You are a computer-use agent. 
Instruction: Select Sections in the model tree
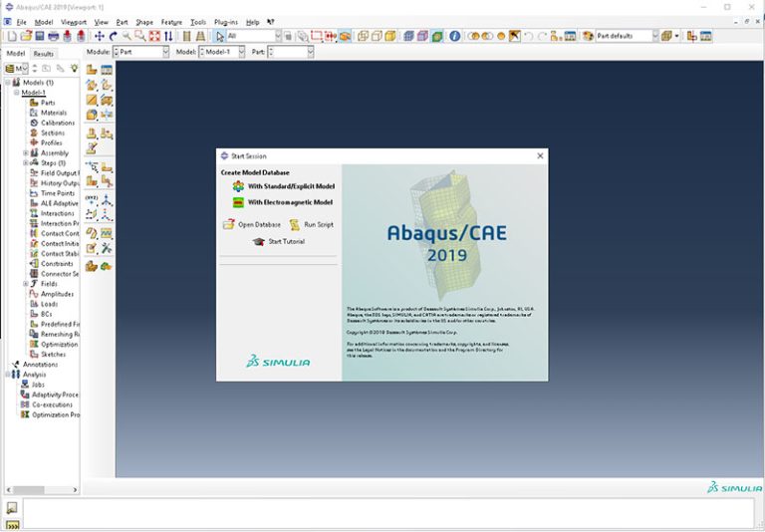point(53,133)
